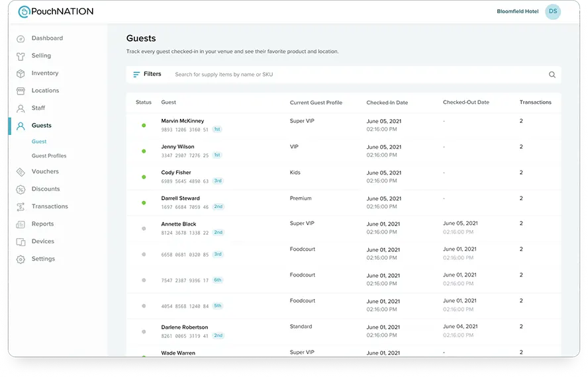Click the Staff person icon

21,108
